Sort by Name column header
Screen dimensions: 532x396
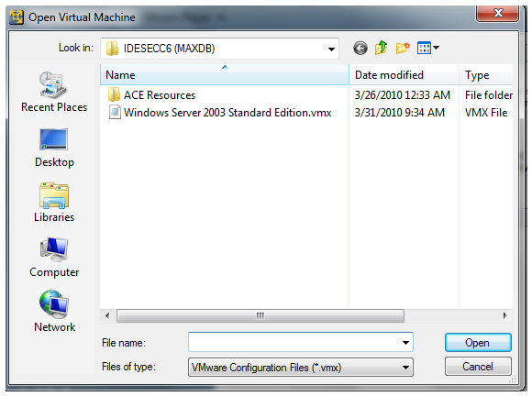tap(225, 74)
